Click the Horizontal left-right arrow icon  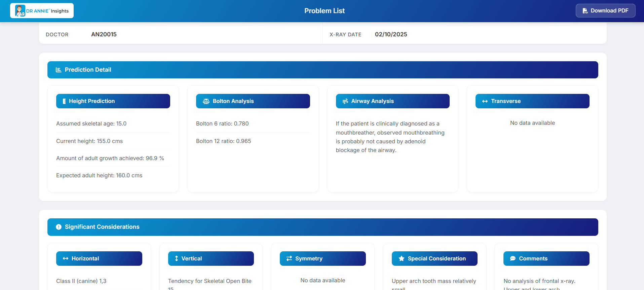coord(66,259)
